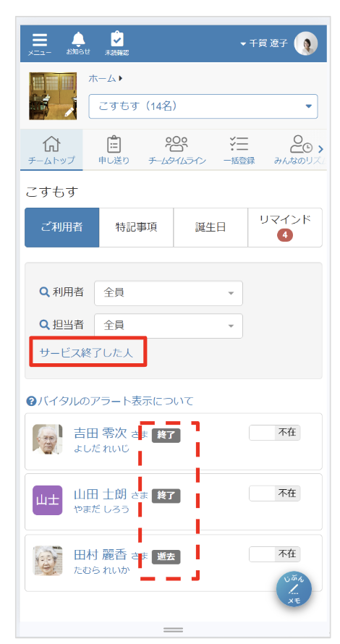
Task: Open the こすもす（14名） team selector
Action: 203,106
